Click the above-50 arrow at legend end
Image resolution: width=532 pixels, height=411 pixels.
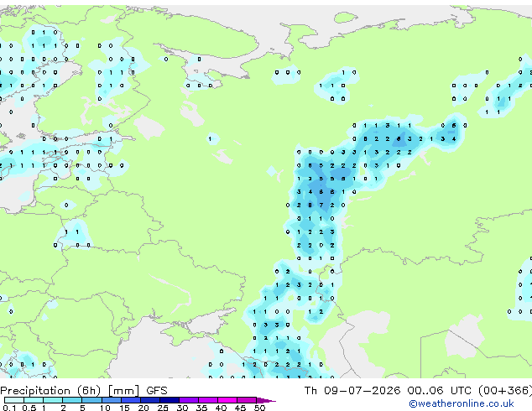266,400
